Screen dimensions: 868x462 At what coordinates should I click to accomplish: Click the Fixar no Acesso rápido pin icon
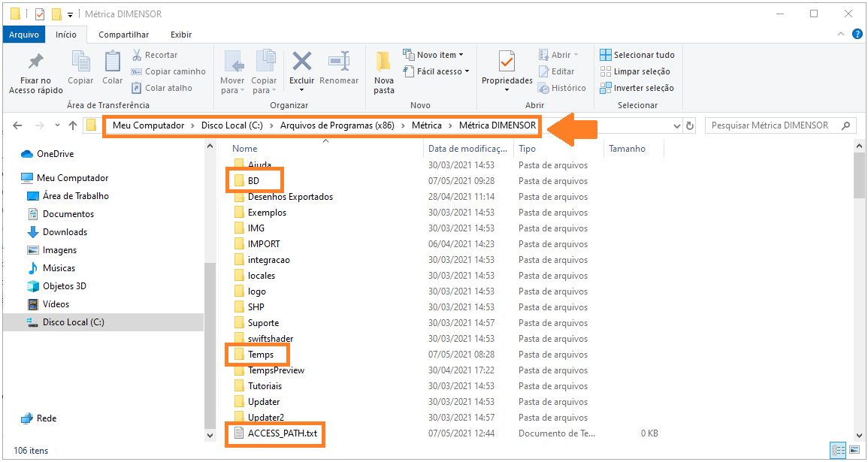35,62
